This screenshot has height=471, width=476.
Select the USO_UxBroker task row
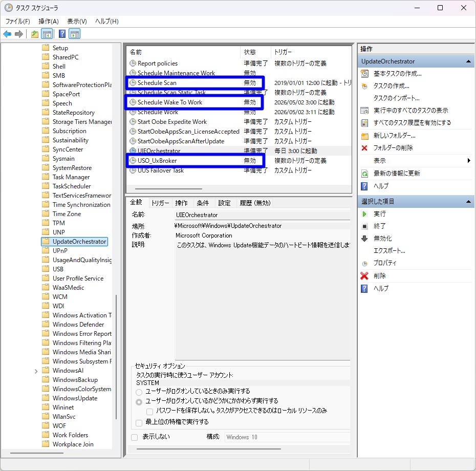click(196, 161)
